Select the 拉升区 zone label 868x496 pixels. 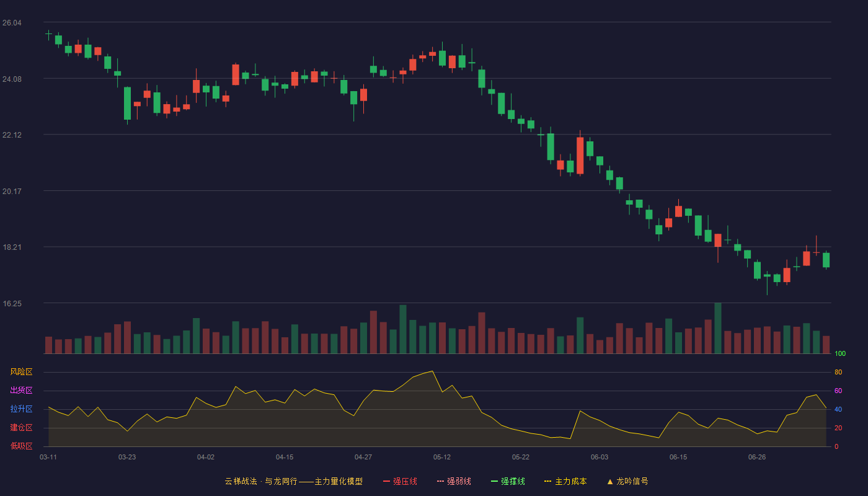pyautogui.click(x=21, y=409)
